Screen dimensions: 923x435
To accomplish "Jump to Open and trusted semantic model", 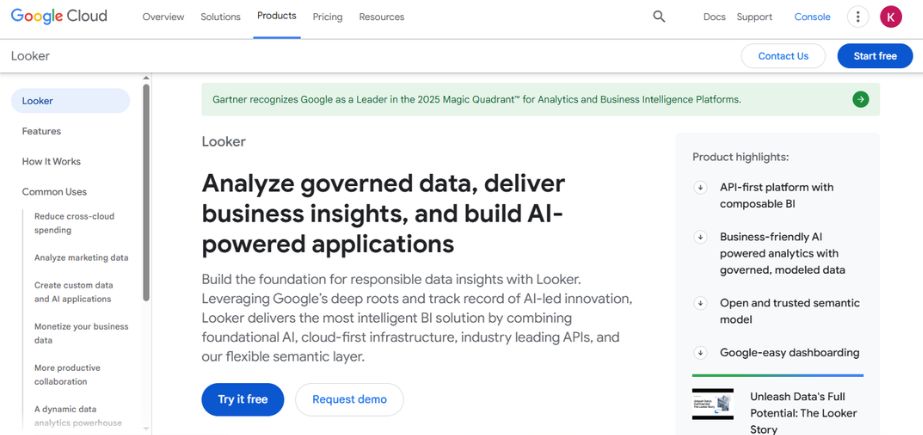I will click(x=789, y=311).
